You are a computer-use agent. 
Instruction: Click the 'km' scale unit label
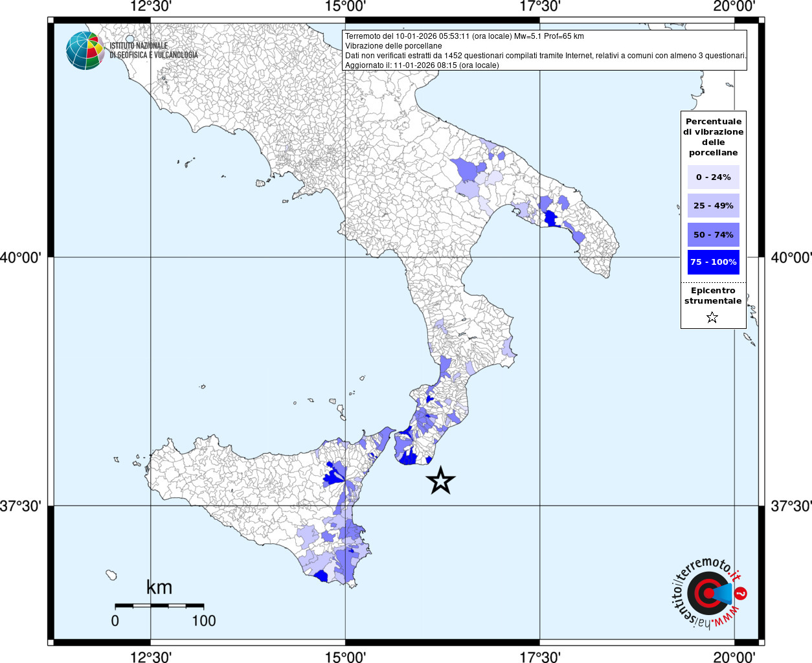(x=159, y=587)
